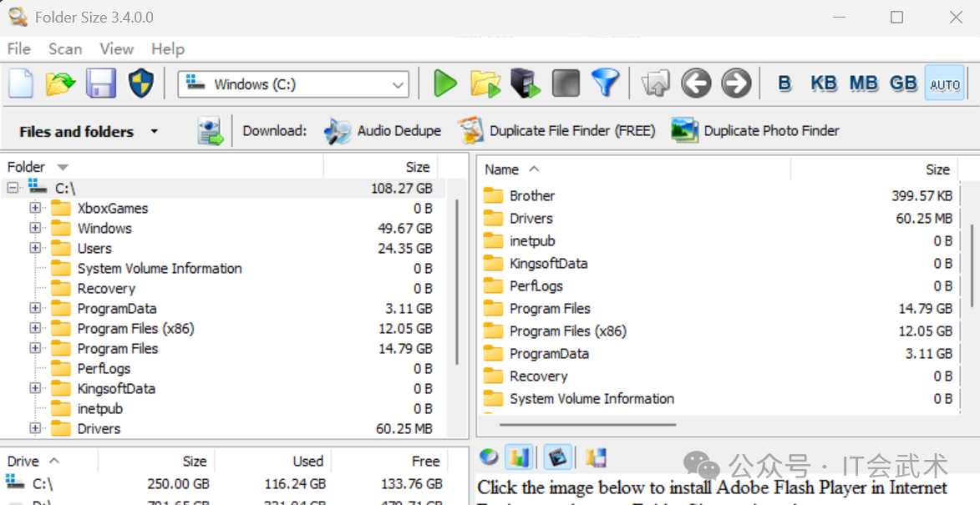Open the Scan menu

[x=65, y=49]
